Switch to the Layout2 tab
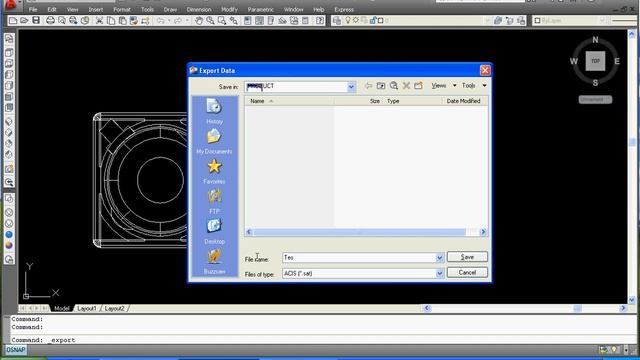Screen dimensions: 640x360 114,308
